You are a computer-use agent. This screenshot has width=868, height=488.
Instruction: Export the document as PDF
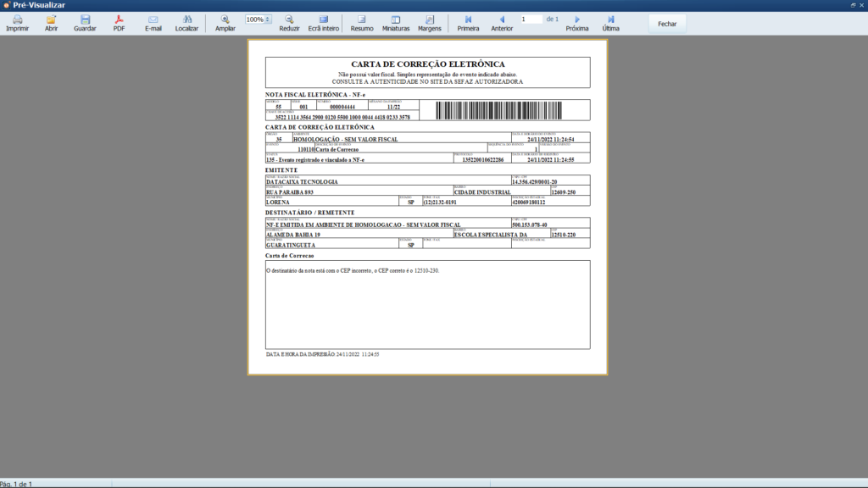(x=120, y=23)
